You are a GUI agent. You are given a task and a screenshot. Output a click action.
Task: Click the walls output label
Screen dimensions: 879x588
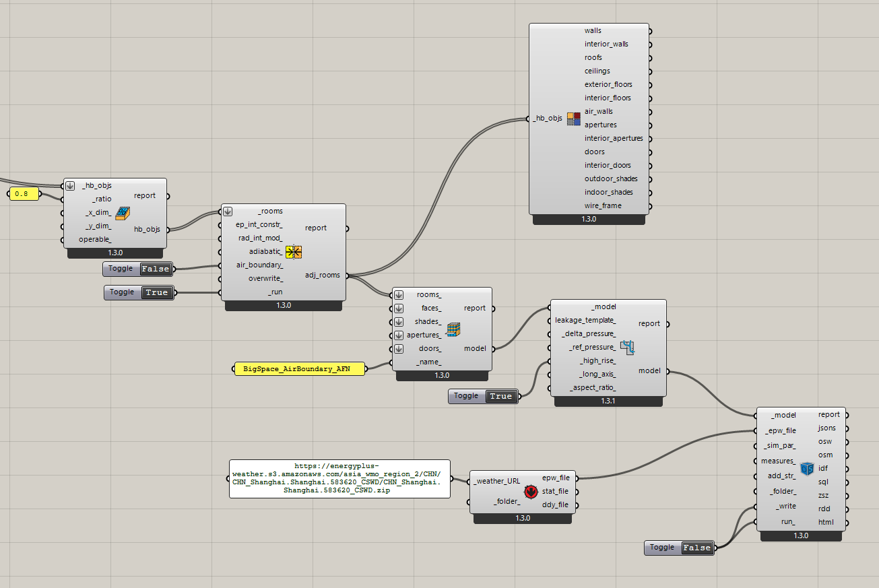point(593,30)
